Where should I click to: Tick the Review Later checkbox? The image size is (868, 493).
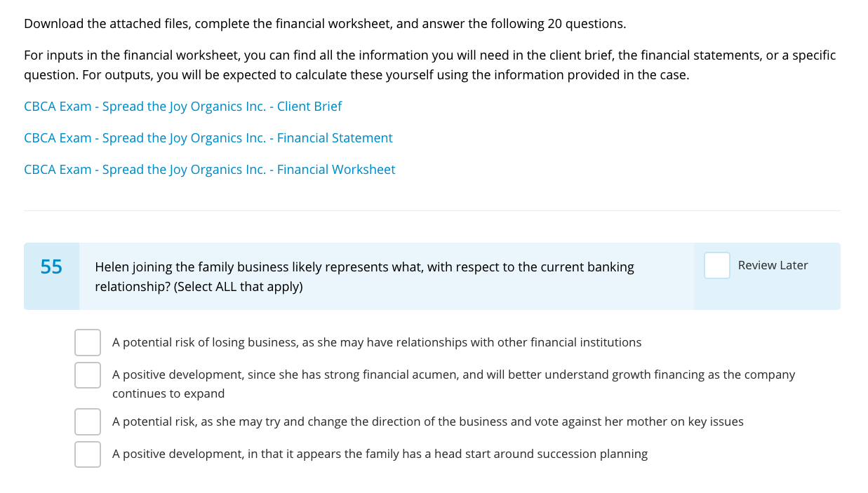click(716, 265)
